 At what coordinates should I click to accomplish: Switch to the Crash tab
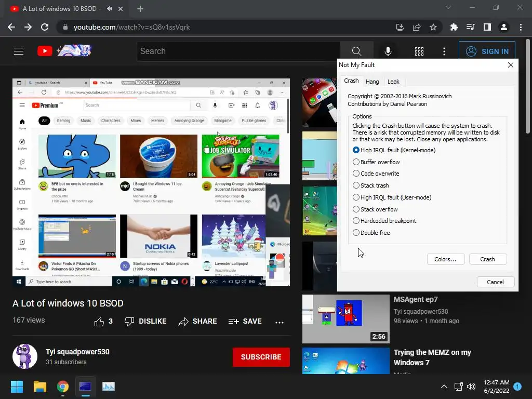pos(351,81)
